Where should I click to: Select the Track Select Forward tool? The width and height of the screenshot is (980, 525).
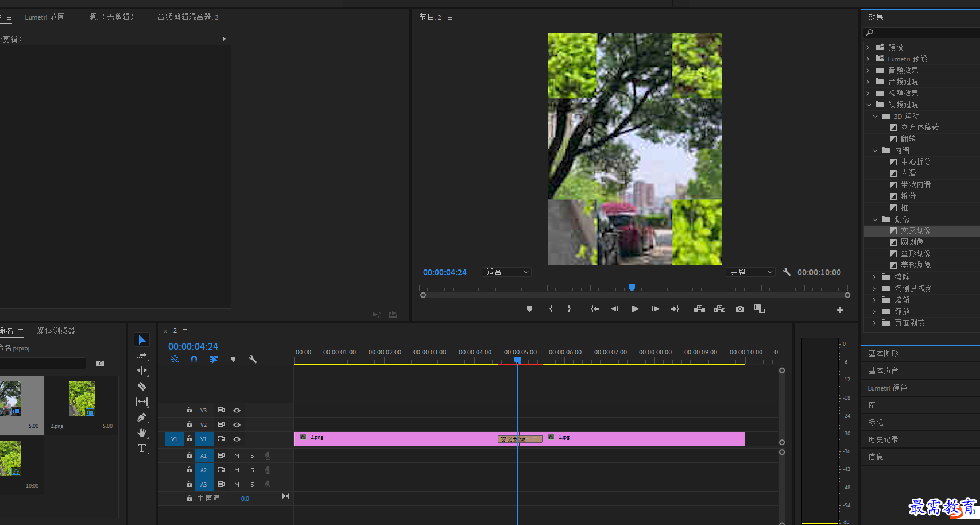pyautogui.click(x=142, y=356)
